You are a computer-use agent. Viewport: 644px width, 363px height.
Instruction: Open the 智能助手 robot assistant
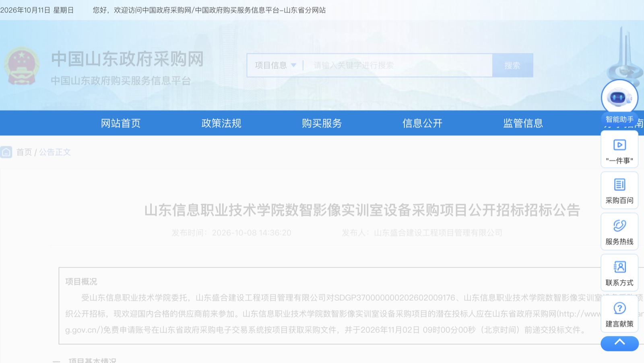[619, 102]
